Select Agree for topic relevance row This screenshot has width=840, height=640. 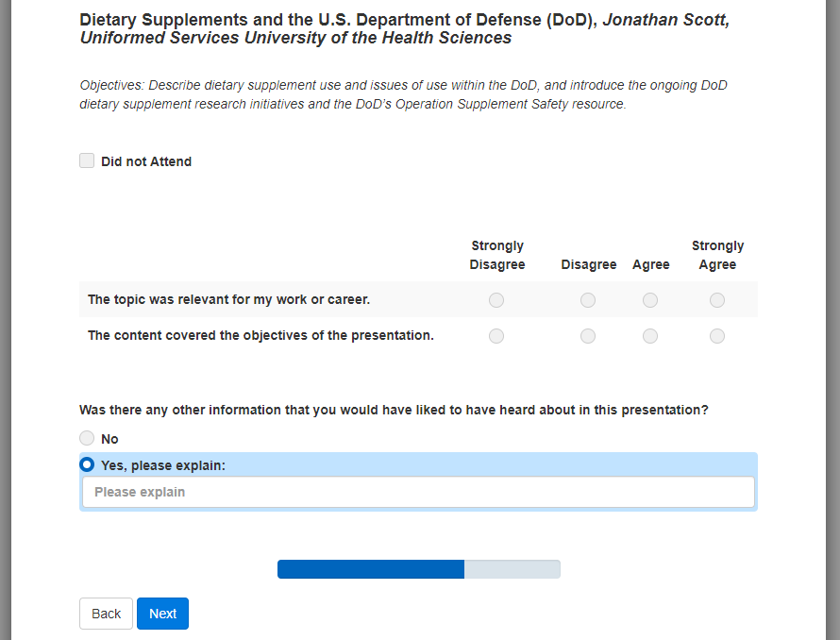pos(650,300)
